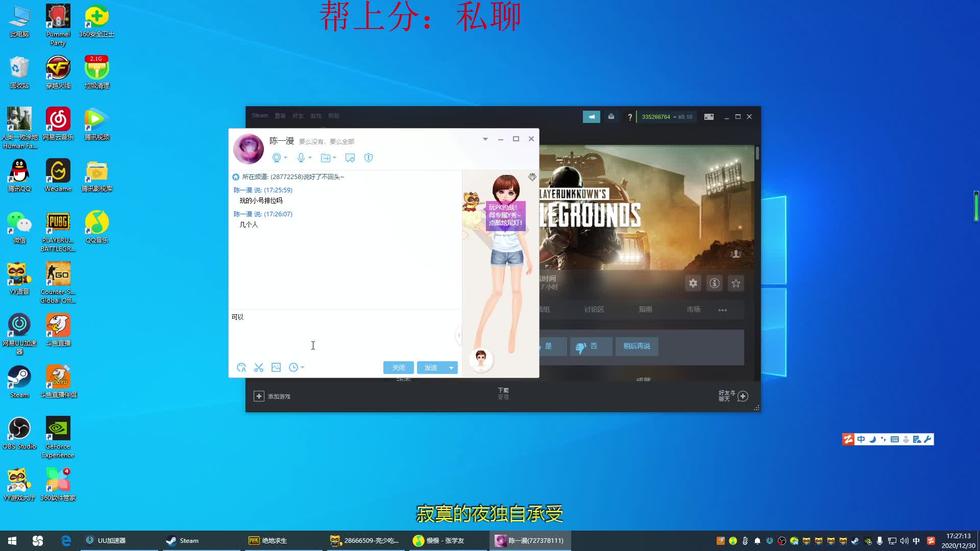Image resolution: width=980 pixels, height=551 pixels.
Task: Open the Steam menu in Steam window
Action: point(259,116)
